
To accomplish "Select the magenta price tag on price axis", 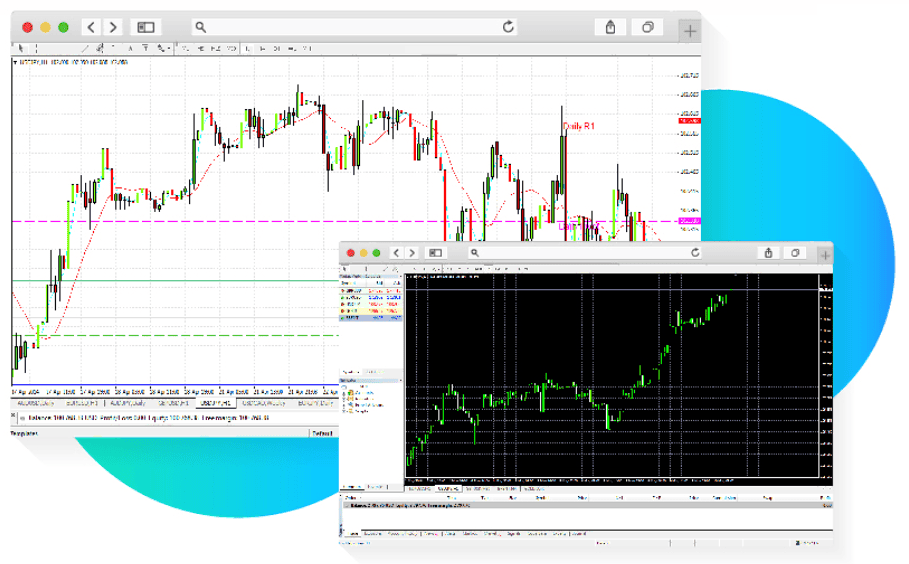I will click(689, 221).
